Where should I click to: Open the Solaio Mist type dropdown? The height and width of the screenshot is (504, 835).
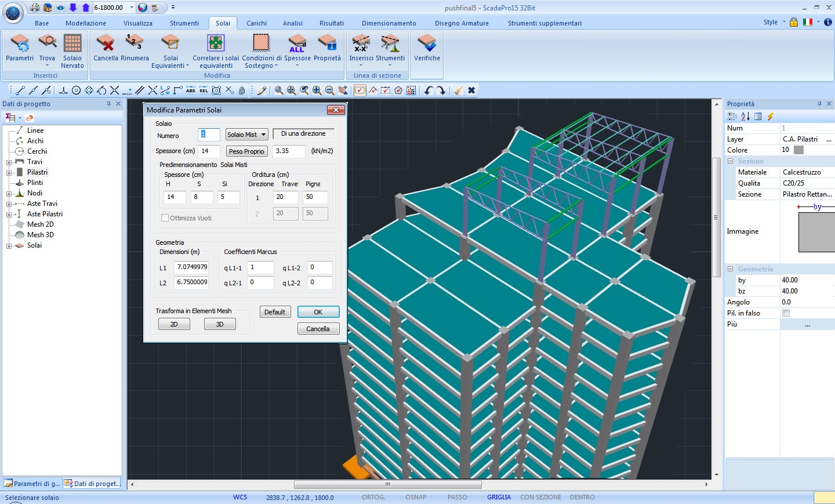[246, 135]
